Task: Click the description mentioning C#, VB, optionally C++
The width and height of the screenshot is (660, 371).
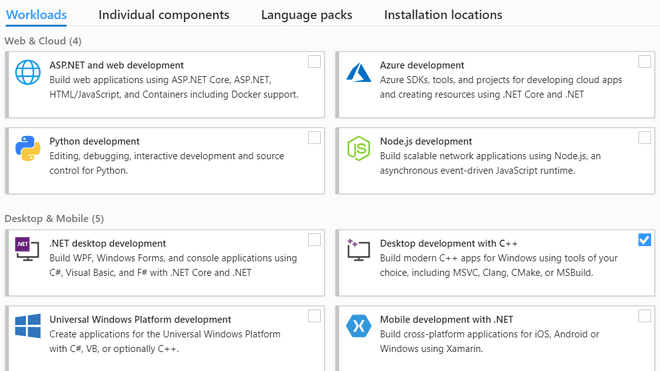Action: tap(165, 342)
